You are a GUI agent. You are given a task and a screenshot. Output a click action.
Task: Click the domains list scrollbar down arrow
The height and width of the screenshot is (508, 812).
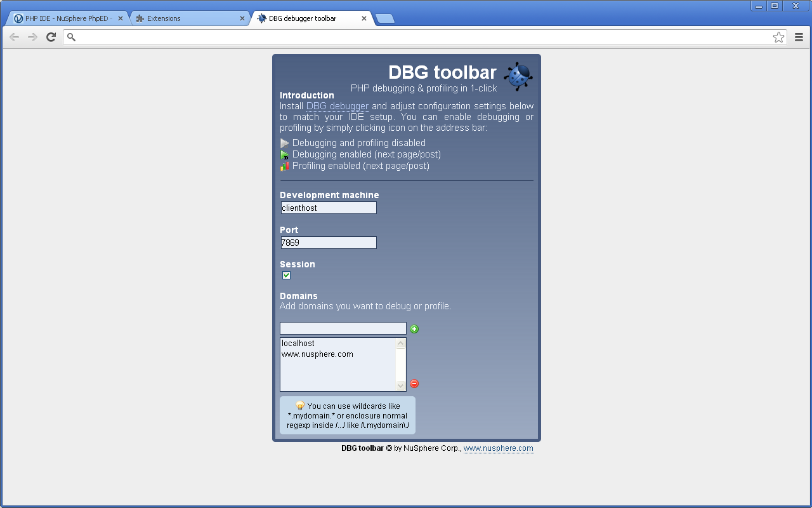[x=400, y=384]
